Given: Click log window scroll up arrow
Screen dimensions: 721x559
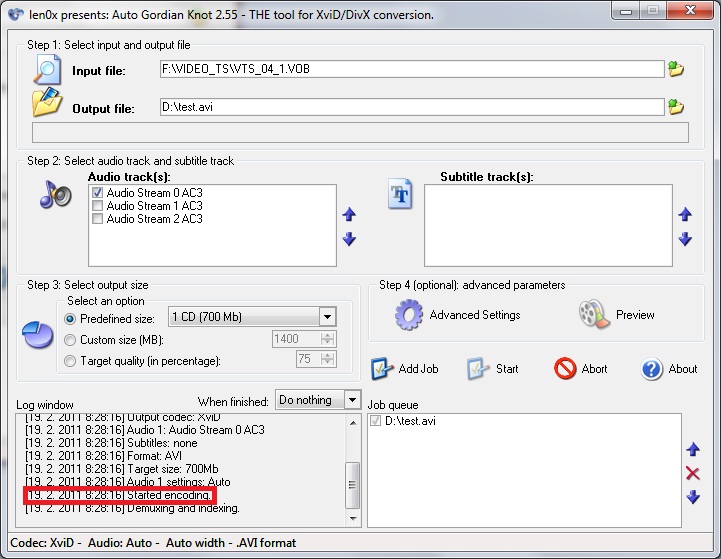Looking at the screenshot, I should [x=353, y=423].
